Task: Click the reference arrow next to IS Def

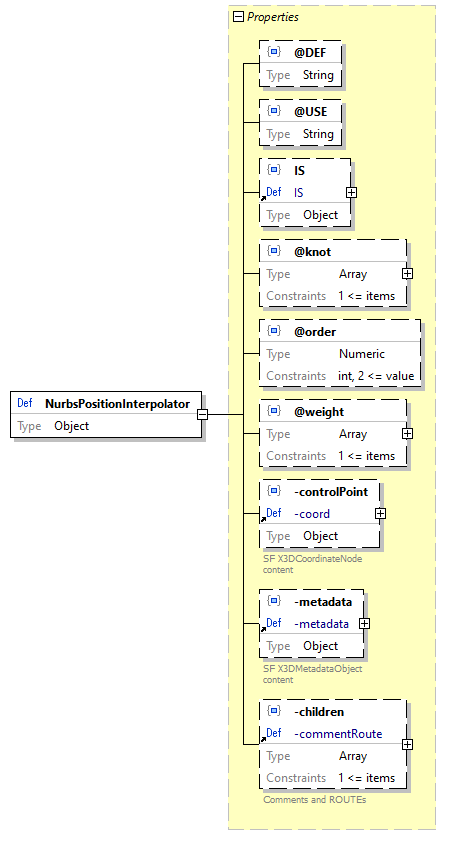Action: click(x=263, y=197)
